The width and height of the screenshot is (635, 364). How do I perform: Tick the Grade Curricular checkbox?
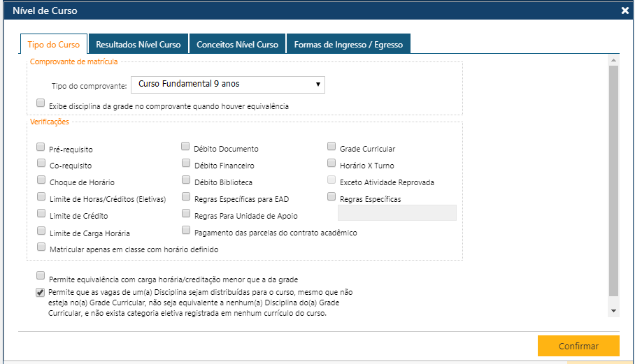click(332, 147)
